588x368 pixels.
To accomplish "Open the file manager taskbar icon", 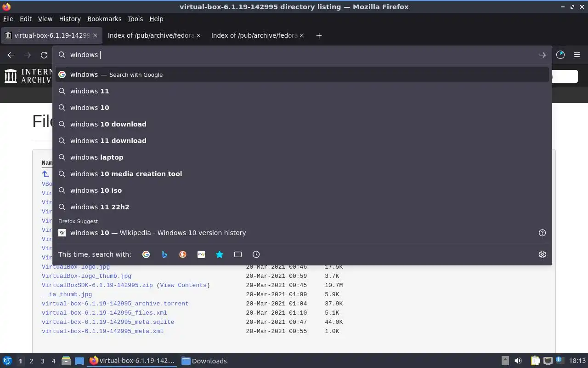I will 66,361.
